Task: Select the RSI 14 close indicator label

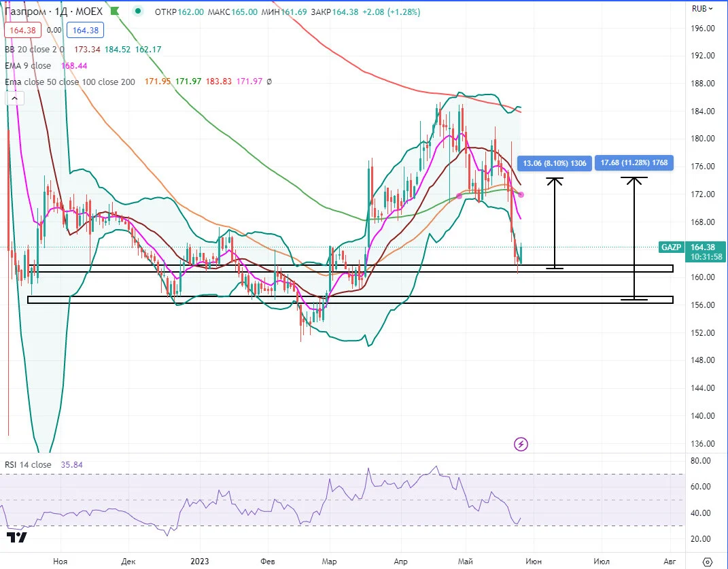Action: click(28, 464)
